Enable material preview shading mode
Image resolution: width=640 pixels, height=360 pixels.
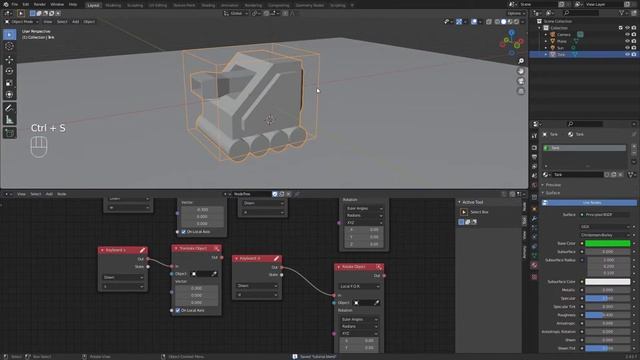click(510, 22)
